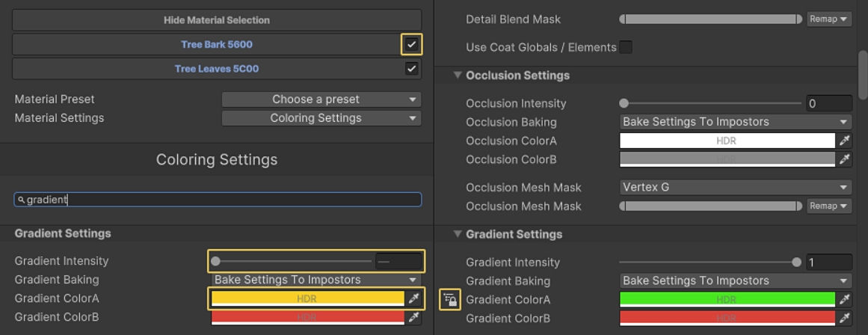Image resolution: width=868 pixels, height=335 pixels.
Task: Open Gradient Baking dropdown in Coloring Settings panel
Action: (316, 280)
